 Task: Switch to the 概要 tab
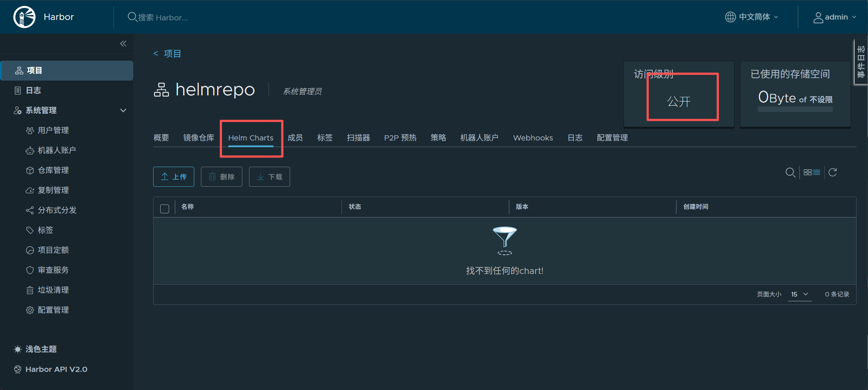(161, 138)
